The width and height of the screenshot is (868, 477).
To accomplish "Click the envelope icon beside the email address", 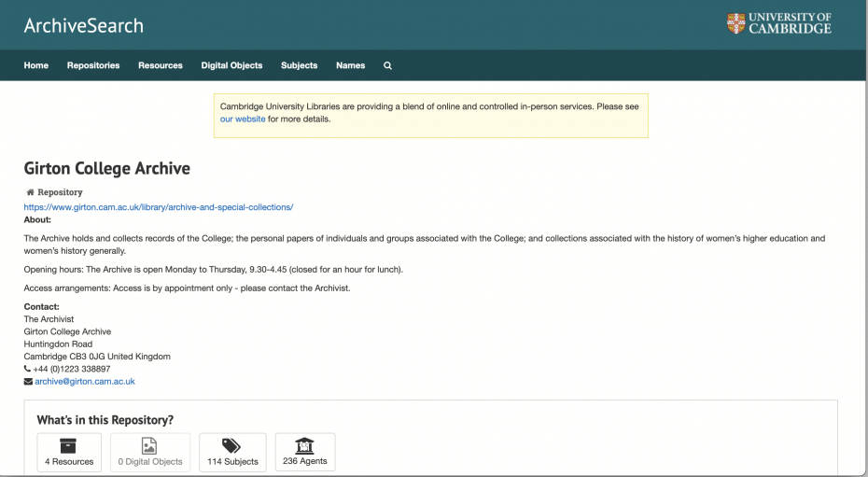I will click(28, 382).
